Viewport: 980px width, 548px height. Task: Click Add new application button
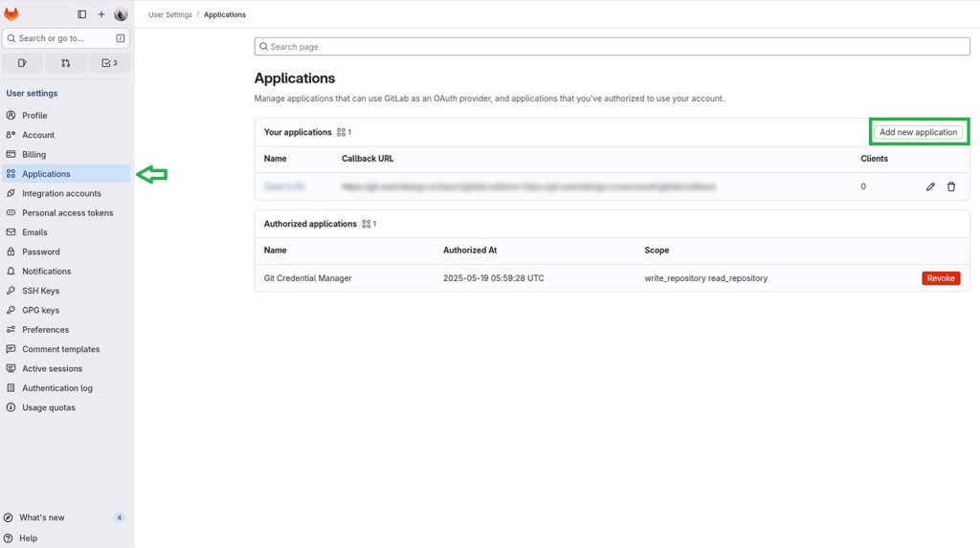click(x=918, y=132)
